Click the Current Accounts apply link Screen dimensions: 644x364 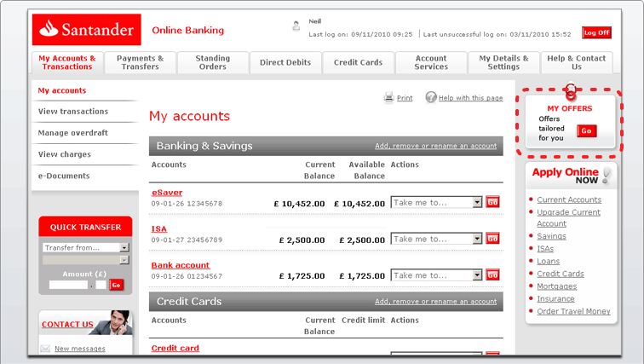tap(569, 199)
